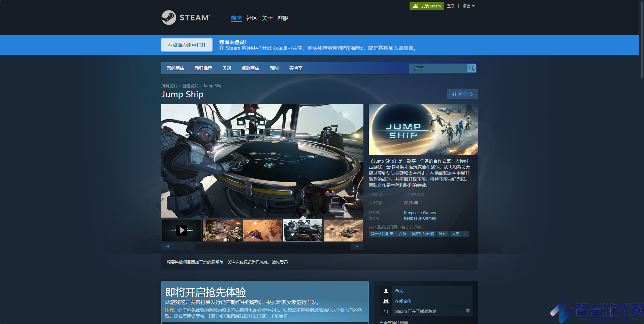The height and width of the screenshot is (324, 644).
Task: Open the 点数商店 points shop tab
Action: coord(250,68)
